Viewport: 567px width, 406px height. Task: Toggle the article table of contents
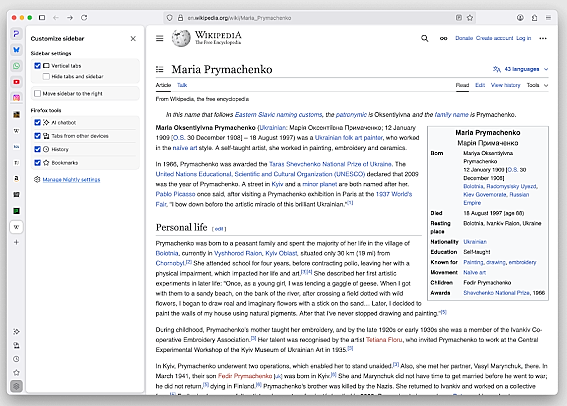159,69
